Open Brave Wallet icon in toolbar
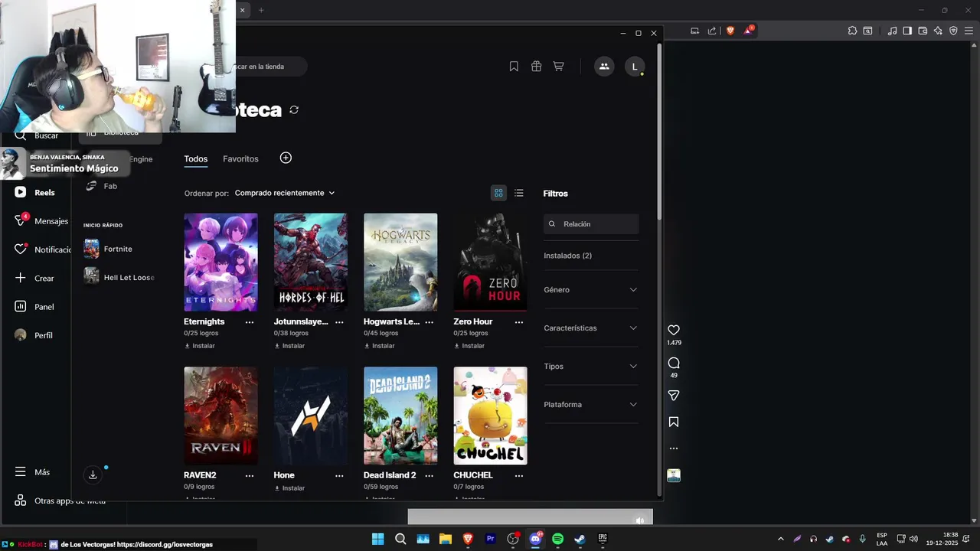 pyautogui.click(x=923, y=31)
